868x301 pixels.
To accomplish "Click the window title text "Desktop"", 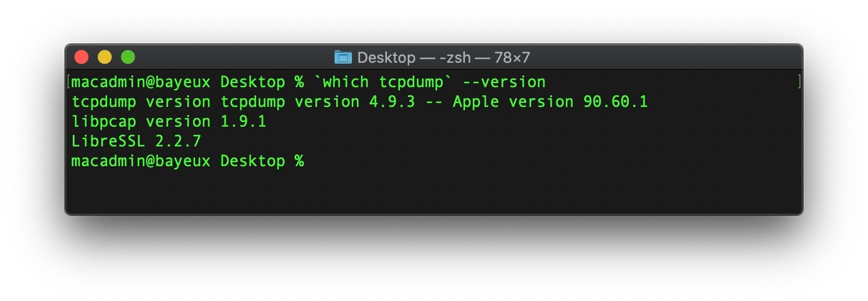I will point(386,58).
